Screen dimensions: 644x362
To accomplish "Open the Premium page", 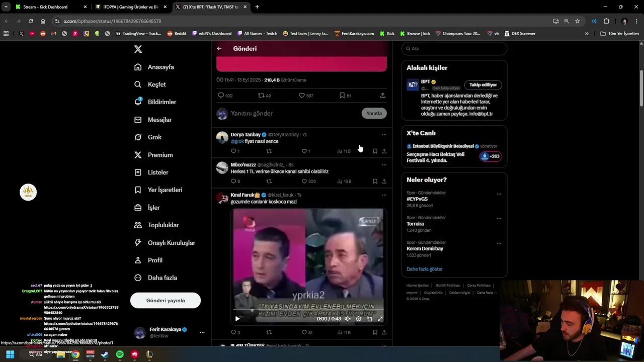I will [x=153, y=155].
